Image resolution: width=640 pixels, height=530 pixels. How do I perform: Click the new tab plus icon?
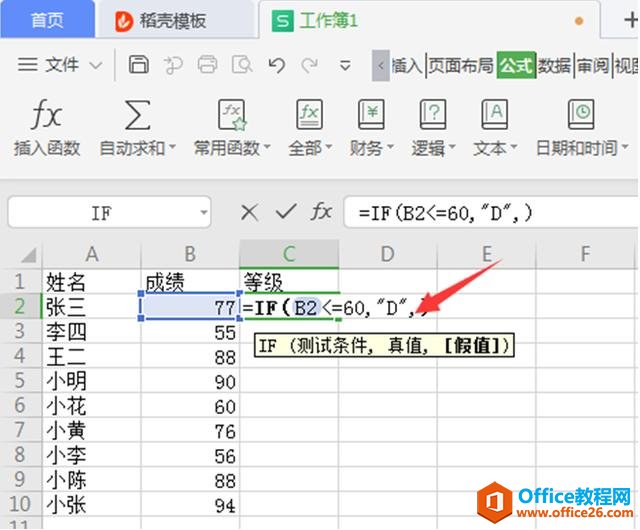click(x=631, y=20)
